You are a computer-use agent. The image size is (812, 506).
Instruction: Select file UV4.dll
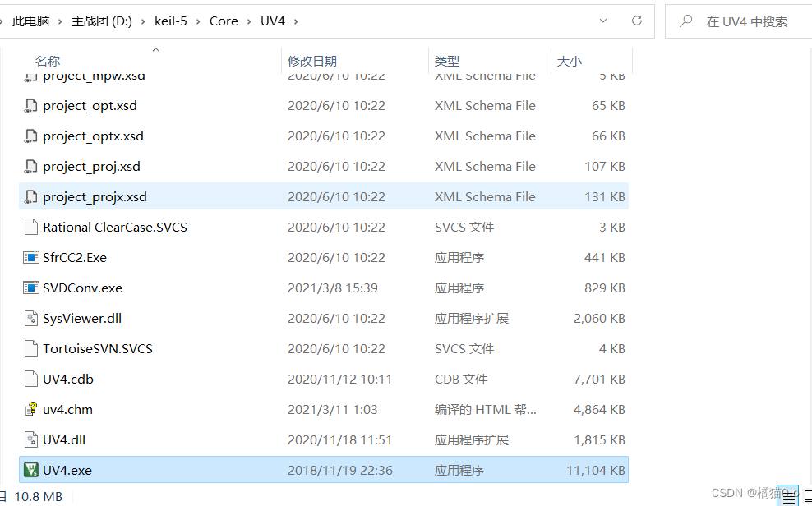(x=64, y=440)
